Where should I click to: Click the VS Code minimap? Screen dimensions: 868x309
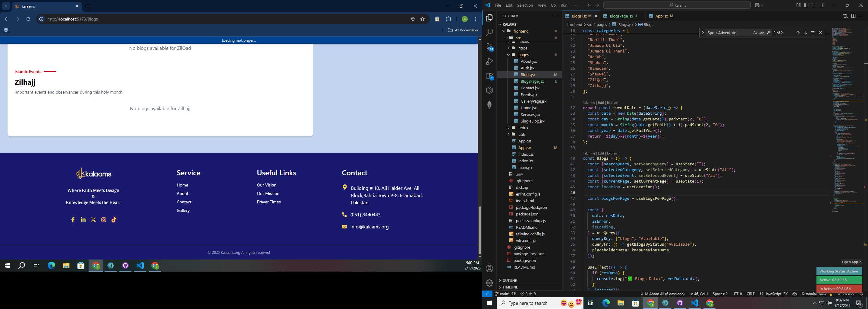pyautogui.click(x=848, y=120)
